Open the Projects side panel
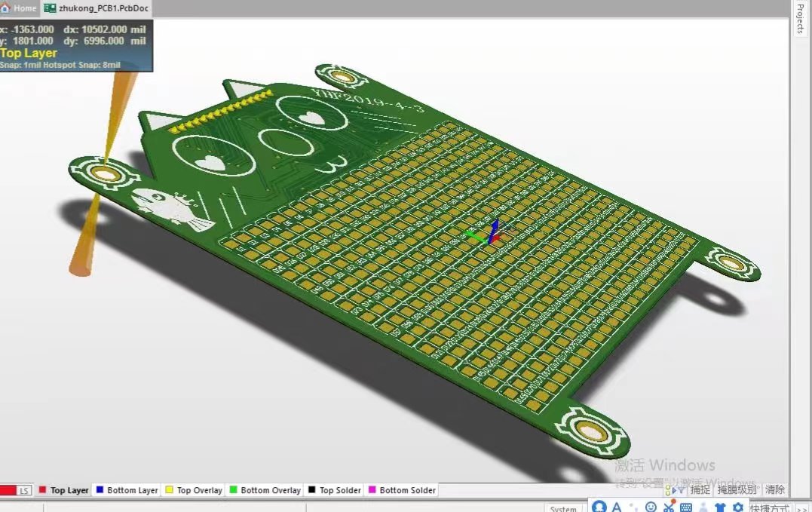The width and height of the screenshot is (812, 512). pos(801,19)
